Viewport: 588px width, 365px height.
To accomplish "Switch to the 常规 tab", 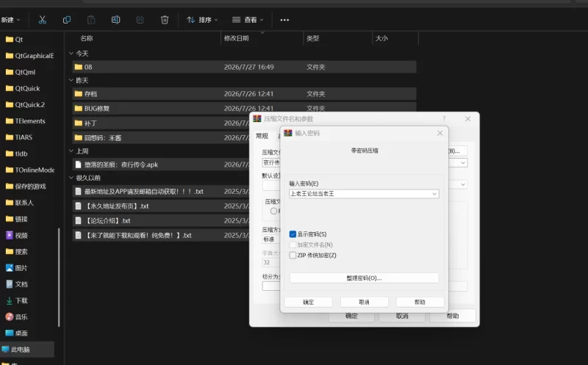I will [x=262, y=136].
